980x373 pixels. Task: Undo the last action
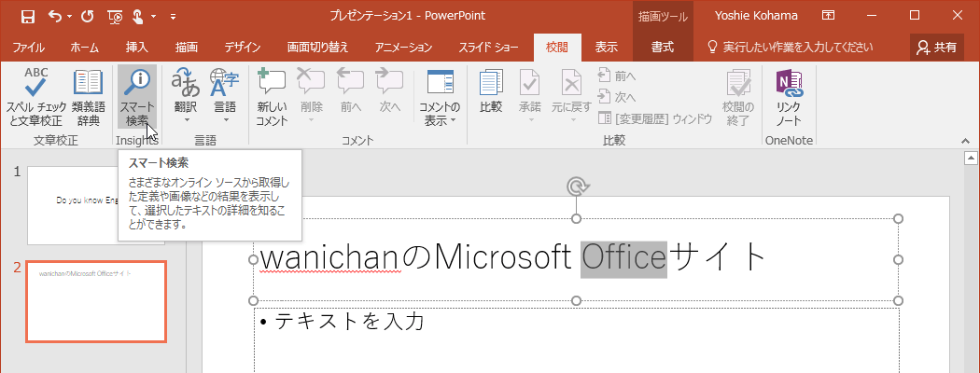pos(55,16)
